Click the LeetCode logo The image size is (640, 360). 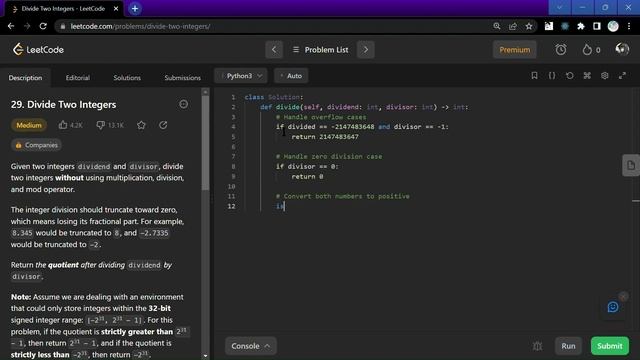tap(38, 50)
